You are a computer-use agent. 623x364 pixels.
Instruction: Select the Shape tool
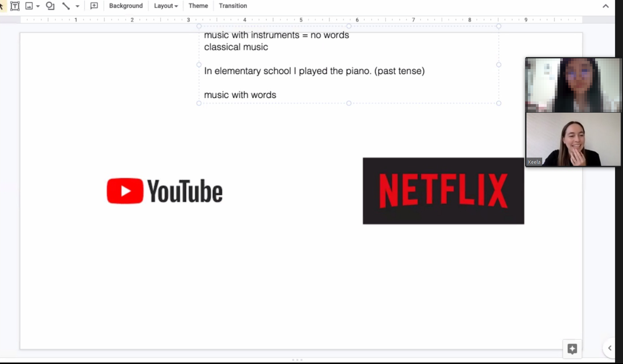pos(50,6)
